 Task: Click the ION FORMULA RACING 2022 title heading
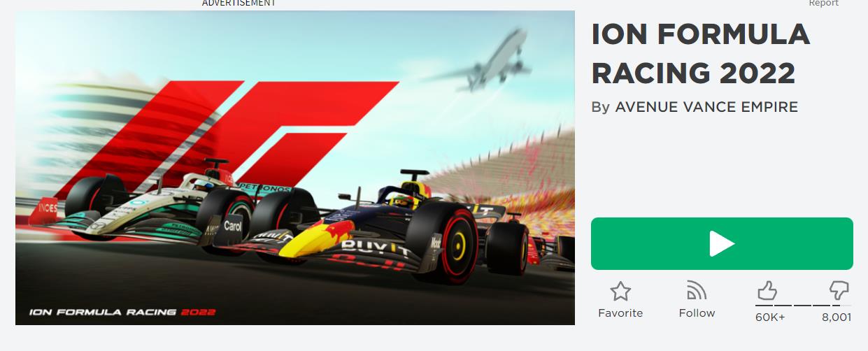pyautogui.click(x=701, y=54)
